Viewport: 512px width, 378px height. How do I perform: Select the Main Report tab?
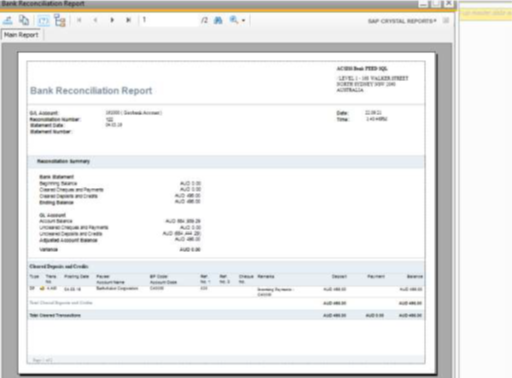click(x=21, y=35)
